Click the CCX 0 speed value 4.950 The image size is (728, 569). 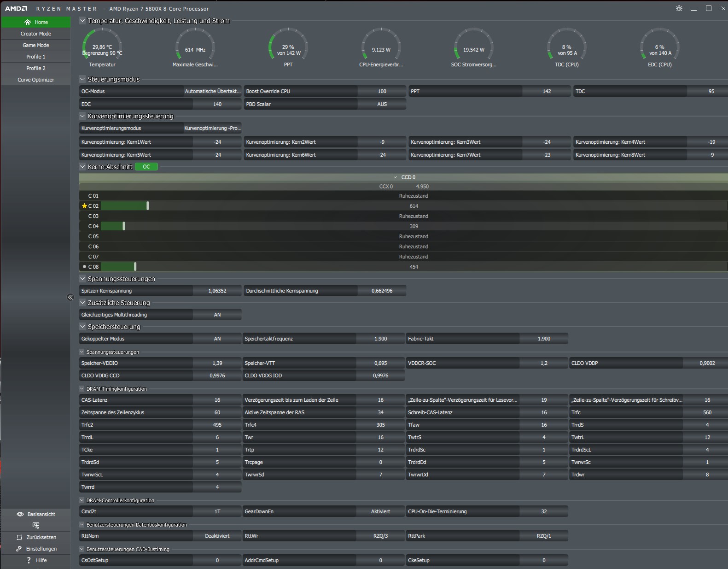click(422, 187)
